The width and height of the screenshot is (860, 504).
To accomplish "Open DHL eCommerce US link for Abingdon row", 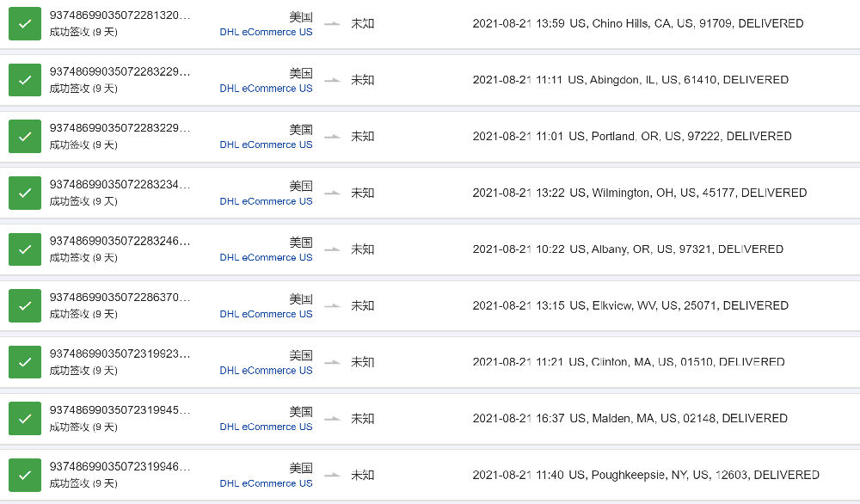I will point(266,89).
